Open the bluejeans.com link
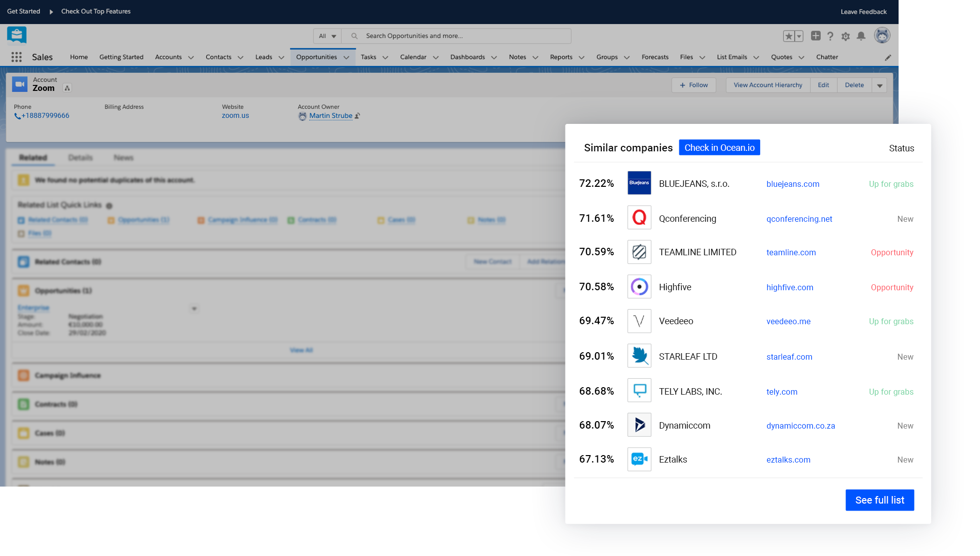Viewport: 980px width, 556px height. pyautogui.click(x=793, y=184)
